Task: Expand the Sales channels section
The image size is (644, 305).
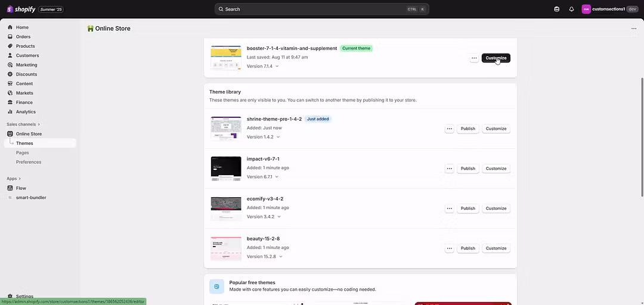Action: (23, 124)
